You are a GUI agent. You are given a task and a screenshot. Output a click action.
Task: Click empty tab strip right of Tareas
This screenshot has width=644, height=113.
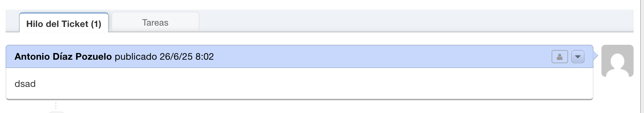coord(401,21)
